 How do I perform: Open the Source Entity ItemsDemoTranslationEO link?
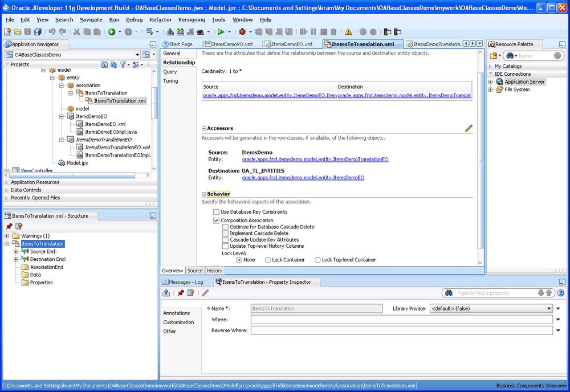click(x=315, y=160)
